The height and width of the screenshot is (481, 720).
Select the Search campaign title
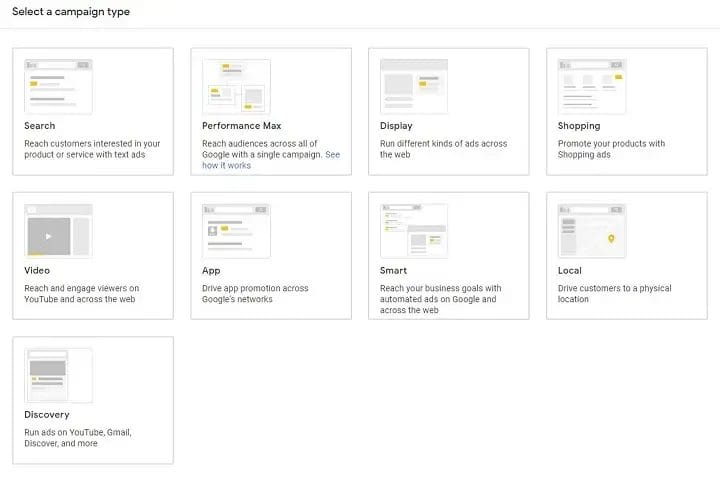(x=39, y=126)
